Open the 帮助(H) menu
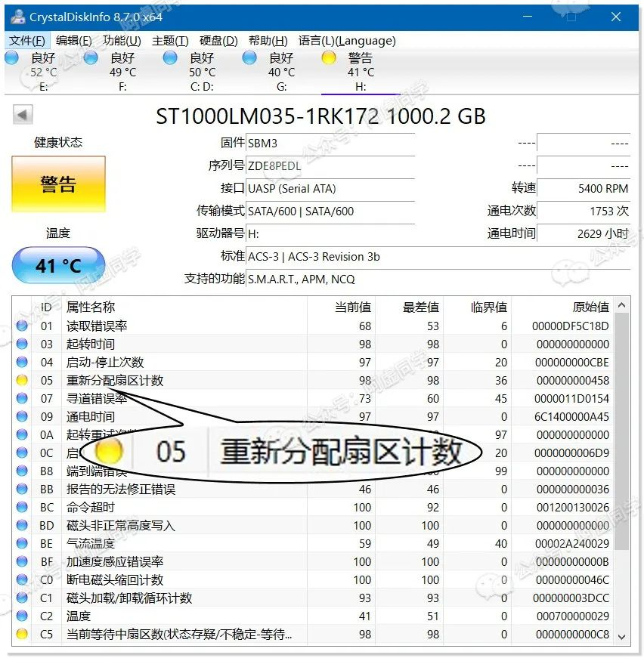644x658 pixels. point(268,41)
